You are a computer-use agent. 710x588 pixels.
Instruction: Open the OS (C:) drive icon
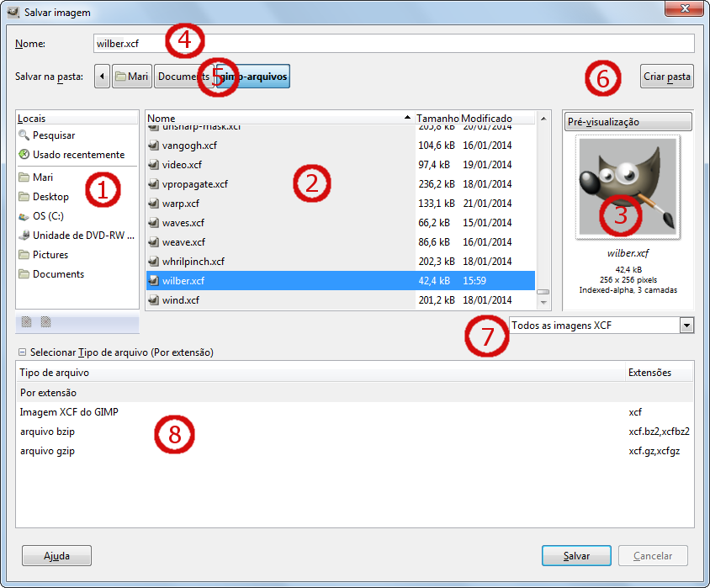(x=24, y=216)
